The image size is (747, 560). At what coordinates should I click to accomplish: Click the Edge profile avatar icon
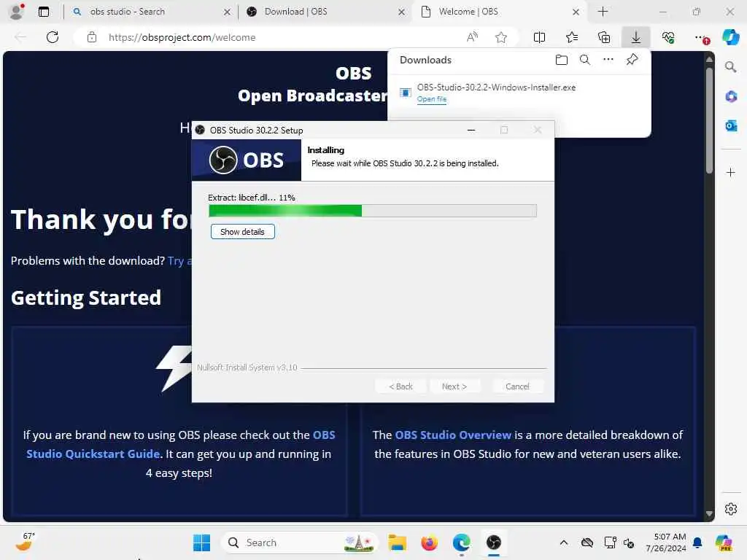(x=17, y=12)
